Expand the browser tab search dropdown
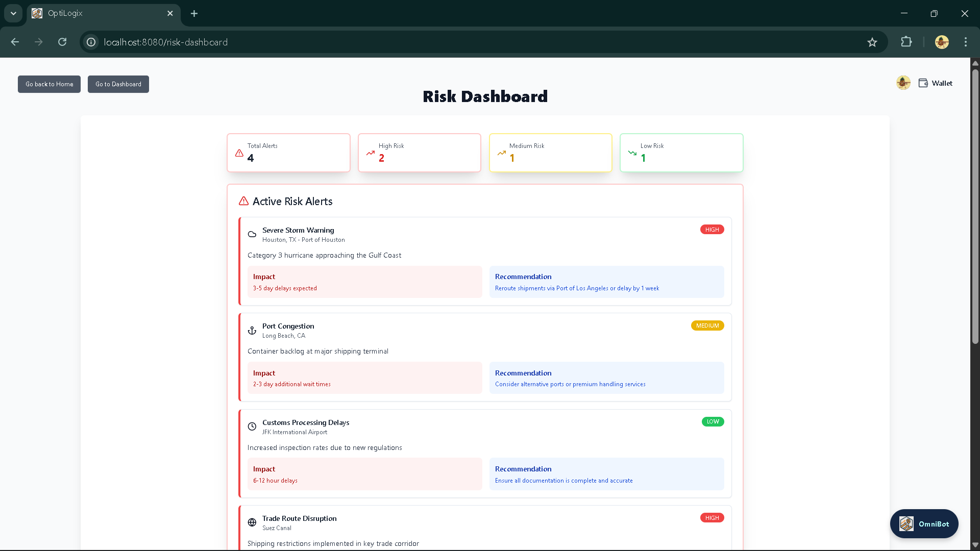Screen dimensions: 980x551 pos(13,13)
